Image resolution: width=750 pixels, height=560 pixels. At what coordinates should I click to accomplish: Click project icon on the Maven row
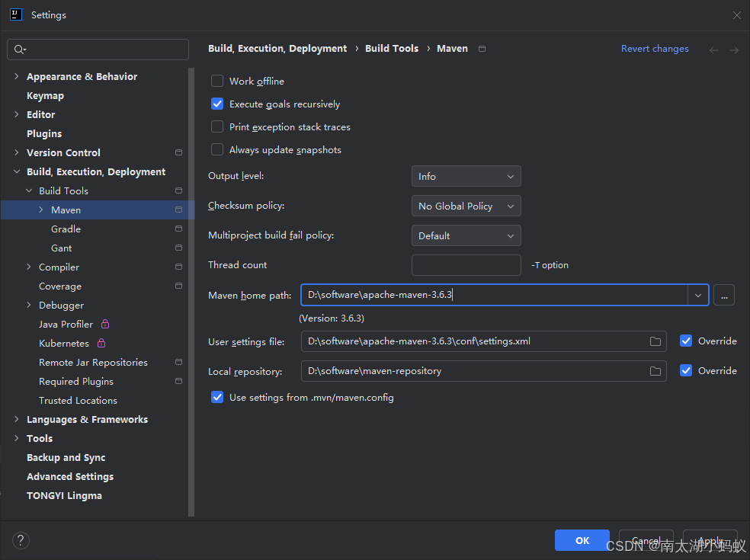[179, 210]
